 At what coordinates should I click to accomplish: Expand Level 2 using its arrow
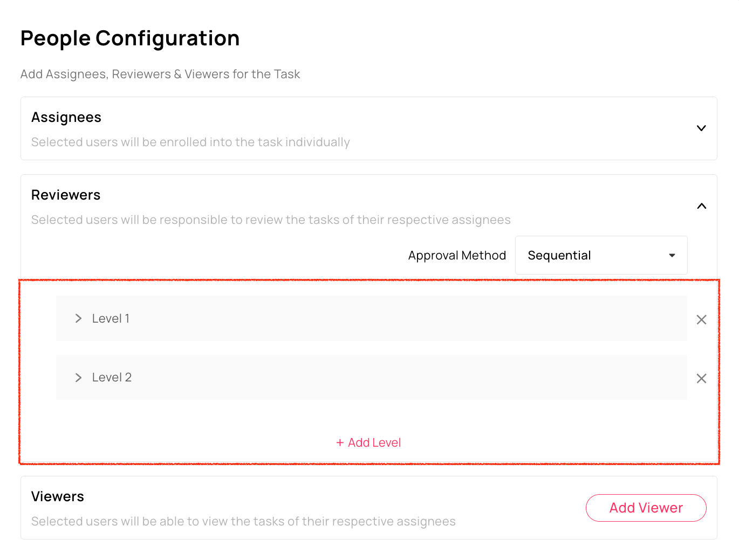[79, 378]
